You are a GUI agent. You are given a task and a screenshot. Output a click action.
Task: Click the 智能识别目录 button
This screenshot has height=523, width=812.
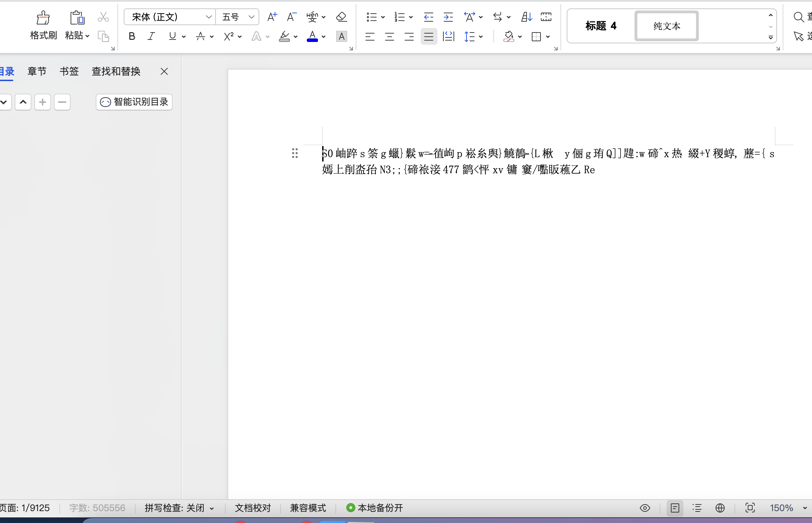coord(134,102)
